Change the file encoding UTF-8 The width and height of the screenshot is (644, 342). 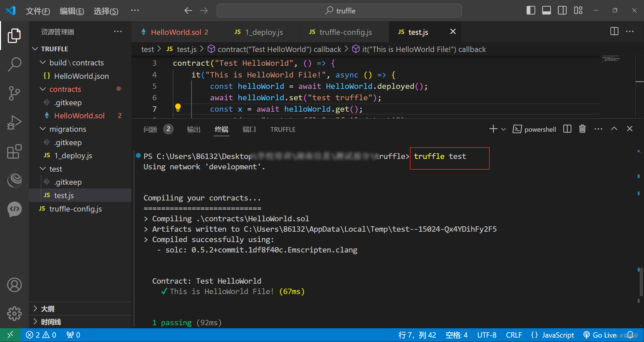click(x=487, y=335)
